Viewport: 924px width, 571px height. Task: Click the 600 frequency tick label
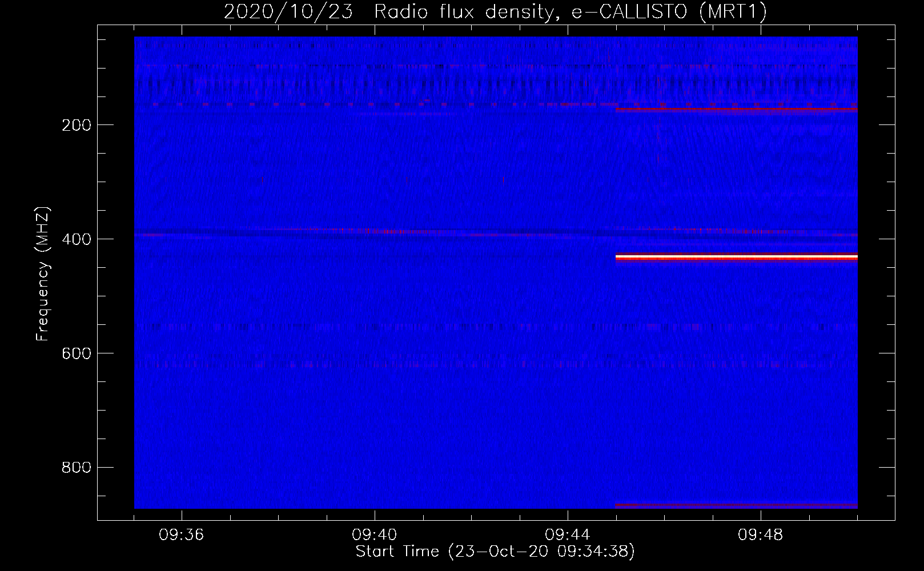click(x=77, y=353)
